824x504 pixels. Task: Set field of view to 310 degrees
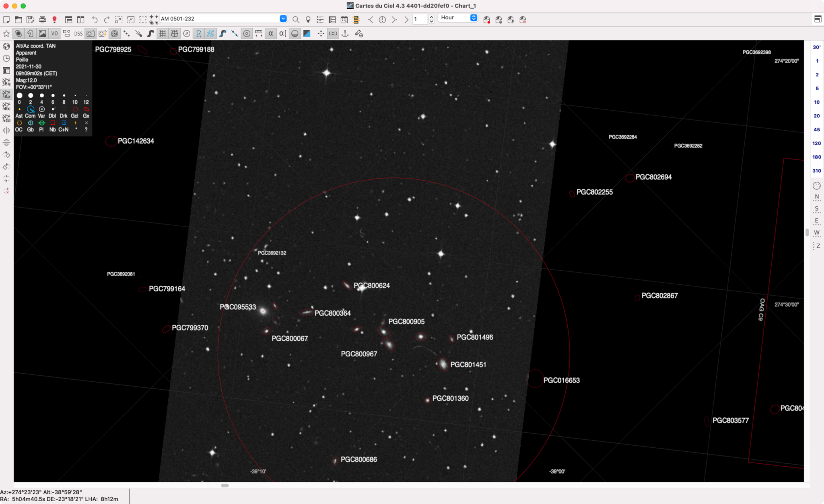(816, 171)
